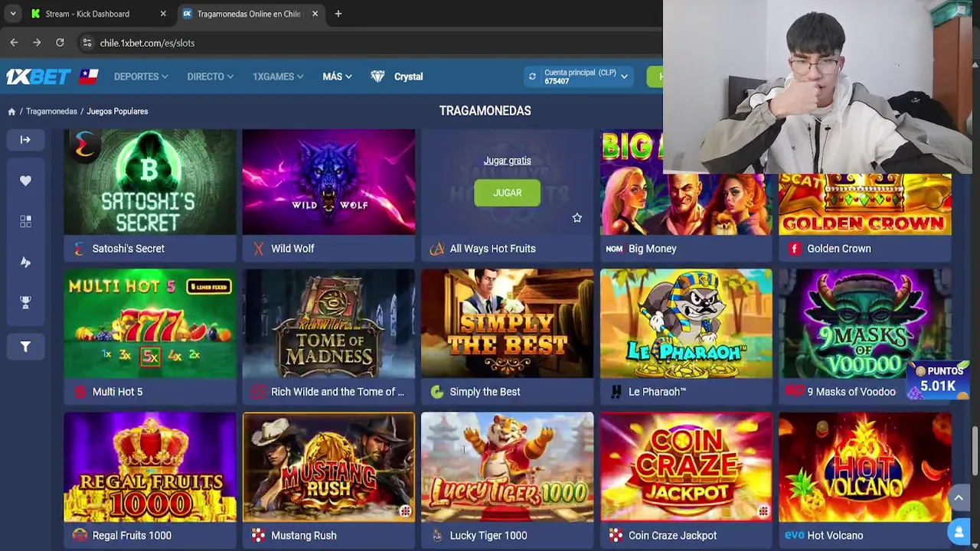Click the home icon in breadcrumb
Screen dimensions: 980x551
tap(11, 112)
